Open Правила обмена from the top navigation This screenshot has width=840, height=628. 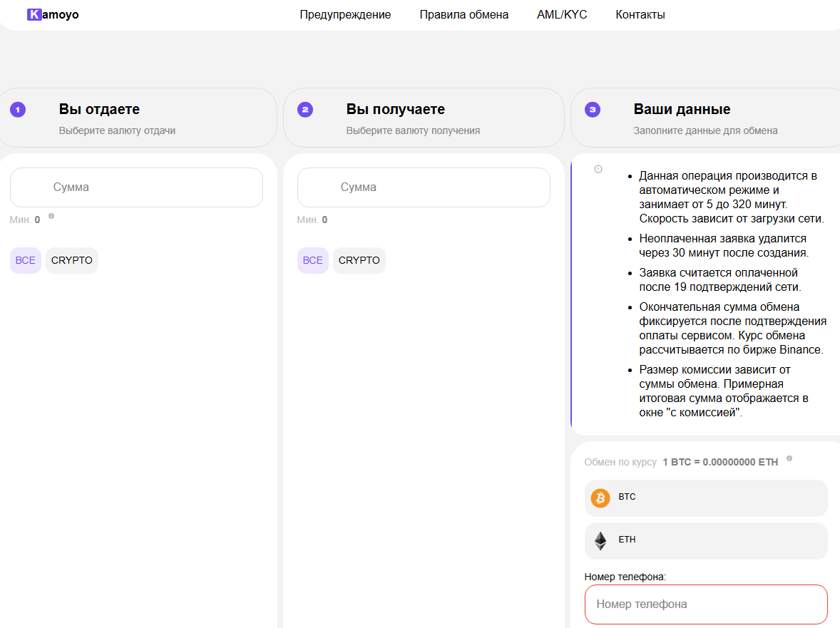coord(464,14)
